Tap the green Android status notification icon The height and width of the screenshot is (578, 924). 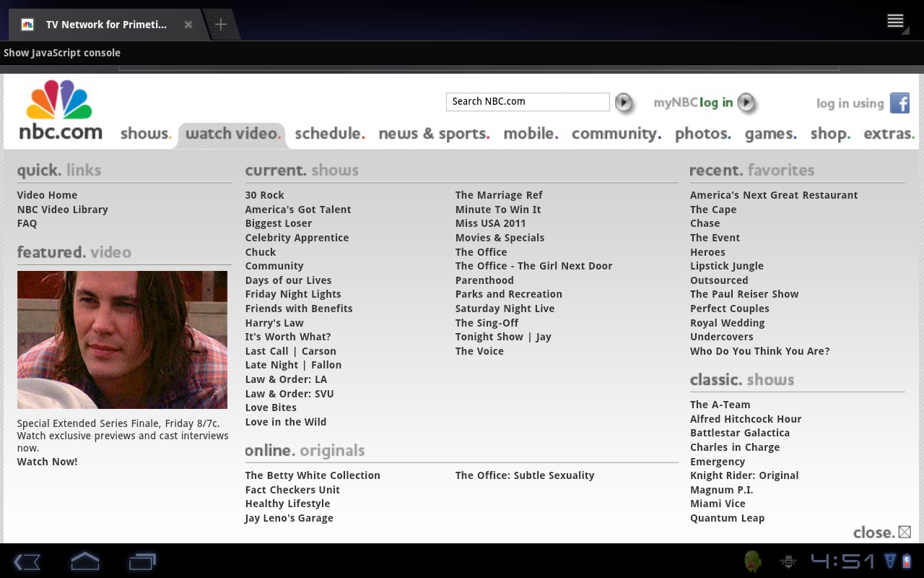(753, 561)
